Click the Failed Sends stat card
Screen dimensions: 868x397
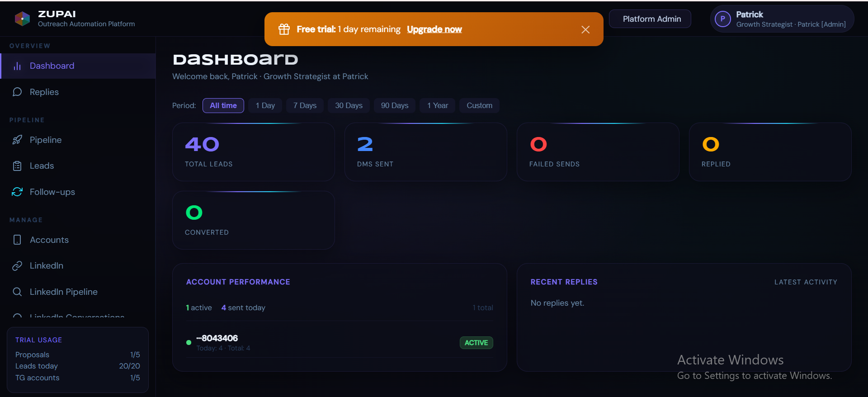tap(598, 152)
